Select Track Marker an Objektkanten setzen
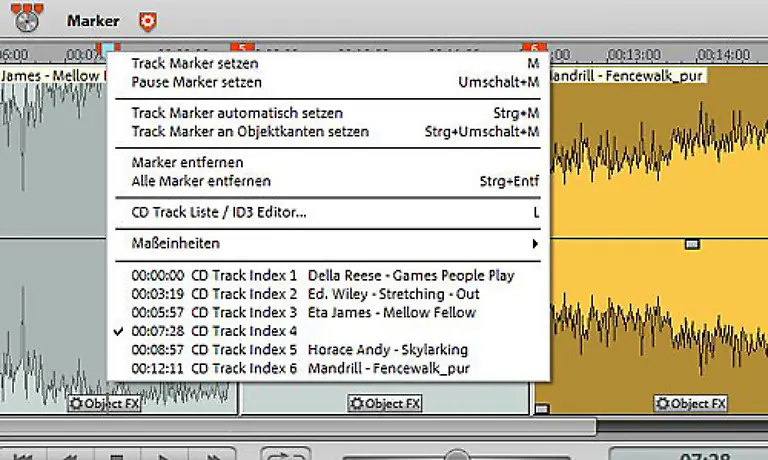Screen dimensions: 768x460 tap(328, 132)
